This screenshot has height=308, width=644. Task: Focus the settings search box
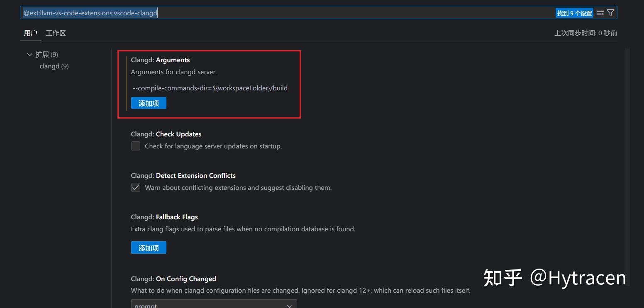point(286,13)
